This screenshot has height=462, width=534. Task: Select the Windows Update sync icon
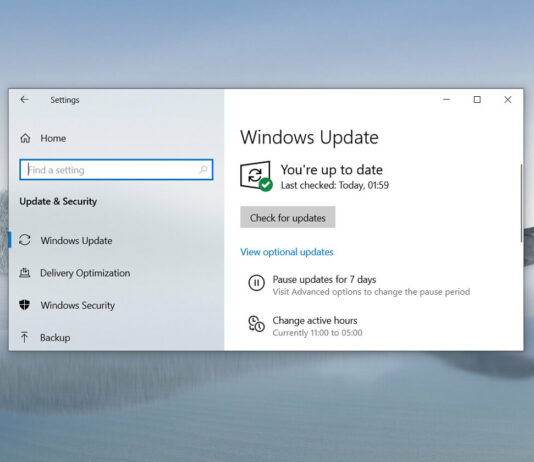click(25, 240)
